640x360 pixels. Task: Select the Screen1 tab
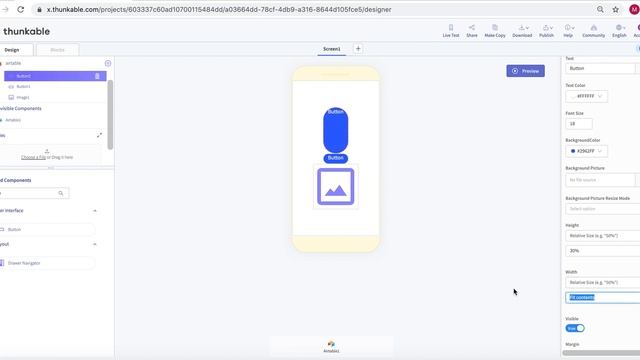(x=331, y=49)
